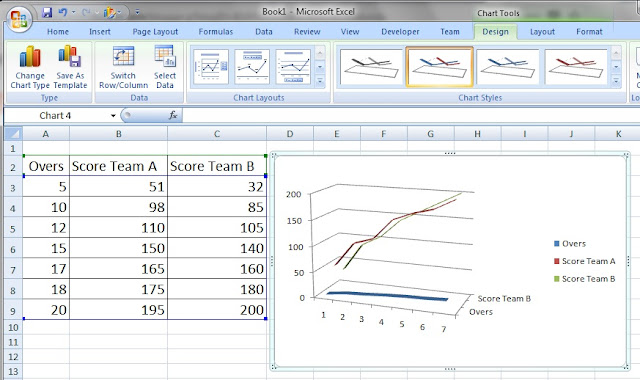Open Customize Quick Access Toolbar dropdown

click(137, 13)
